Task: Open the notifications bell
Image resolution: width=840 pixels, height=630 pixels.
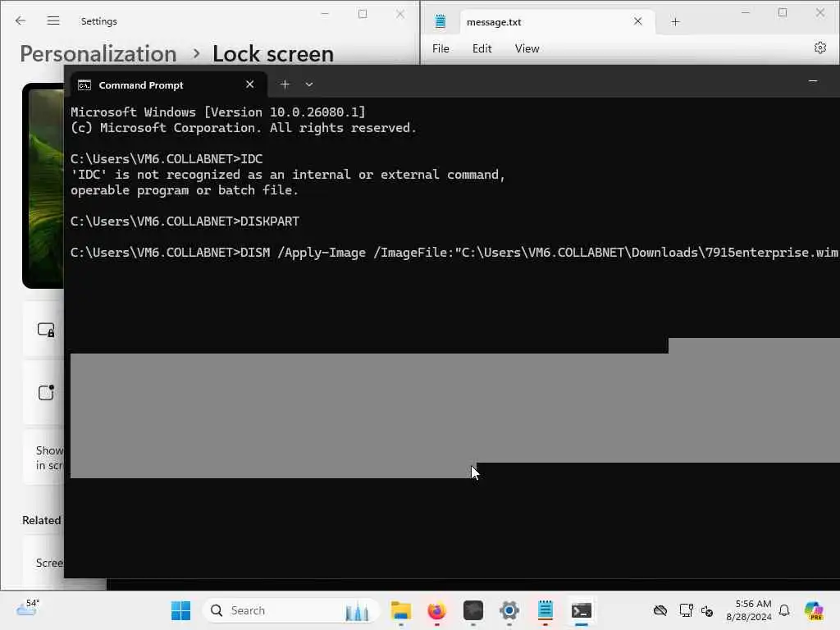Action: point(784,610)
